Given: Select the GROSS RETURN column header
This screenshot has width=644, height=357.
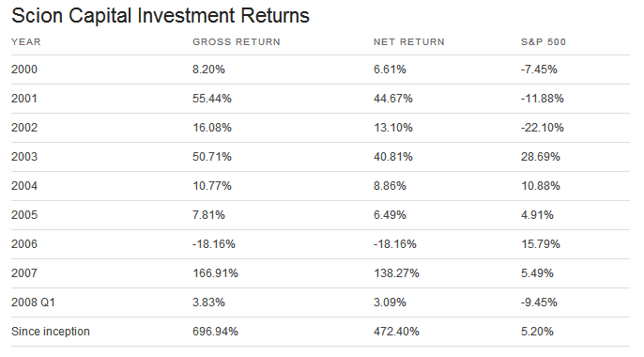Looking at the screenshot, I should 237,42.
